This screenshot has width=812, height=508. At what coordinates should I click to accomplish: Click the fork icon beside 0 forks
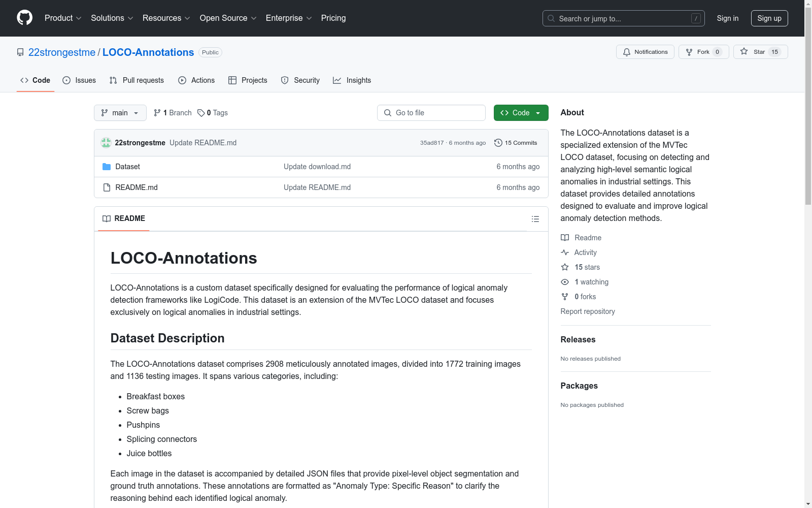565,297
